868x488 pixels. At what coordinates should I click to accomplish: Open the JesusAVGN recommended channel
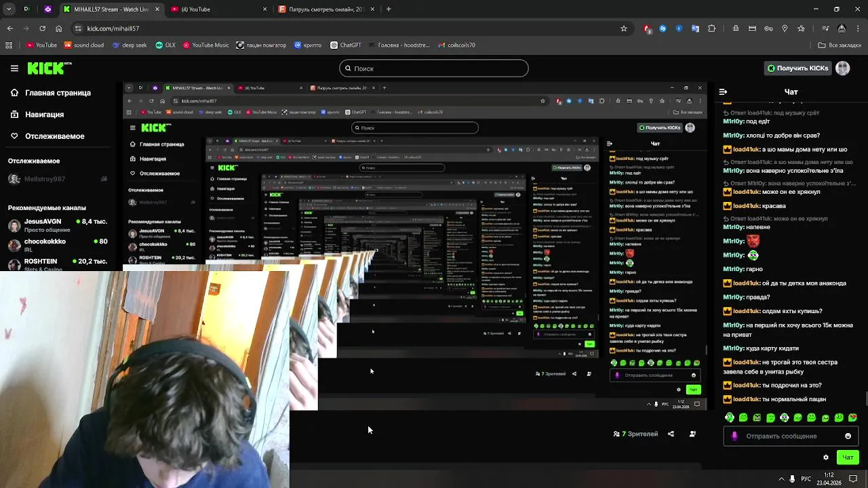click(x=58, y=225)
